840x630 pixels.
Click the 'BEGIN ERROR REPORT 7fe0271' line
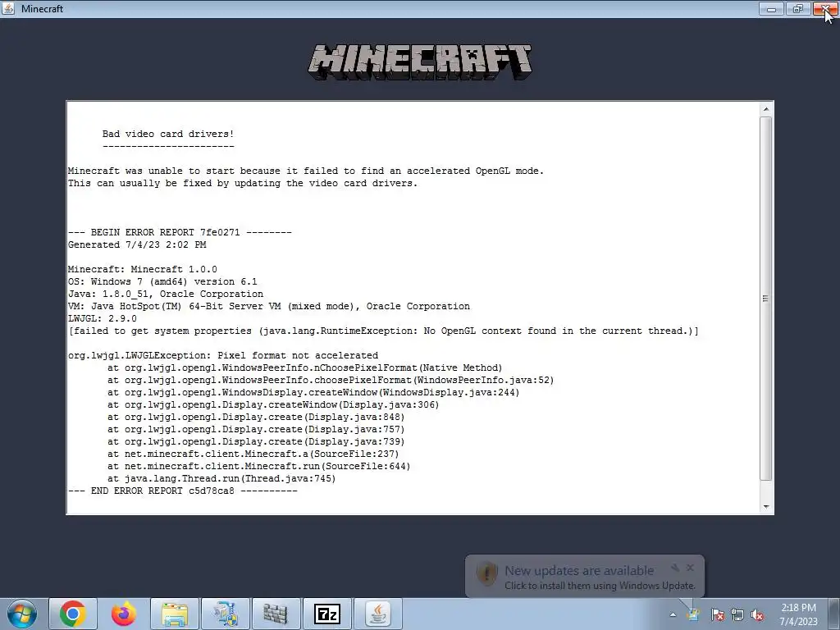point(180,232)
